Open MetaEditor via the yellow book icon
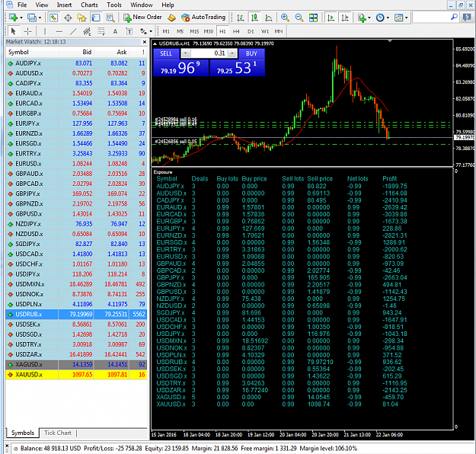The width and height of the screenshot is (476, 454). click(172, 18)
